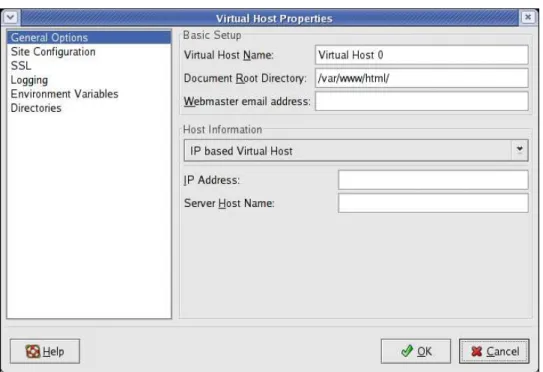This screenshot has width=543, height=372.
Task: Click the Webmaster email address field
Action: tap(421, 101)
